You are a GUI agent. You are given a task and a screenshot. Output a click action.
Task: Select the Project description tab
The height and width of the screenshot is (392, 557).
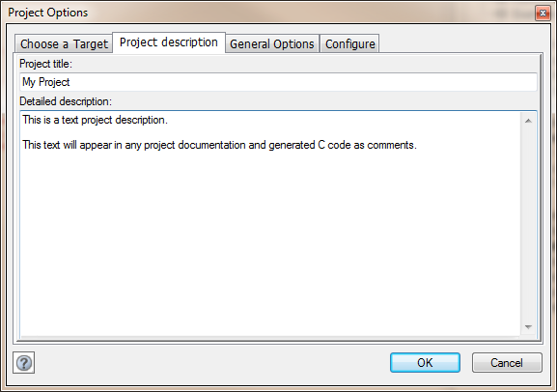click(169, 42)
